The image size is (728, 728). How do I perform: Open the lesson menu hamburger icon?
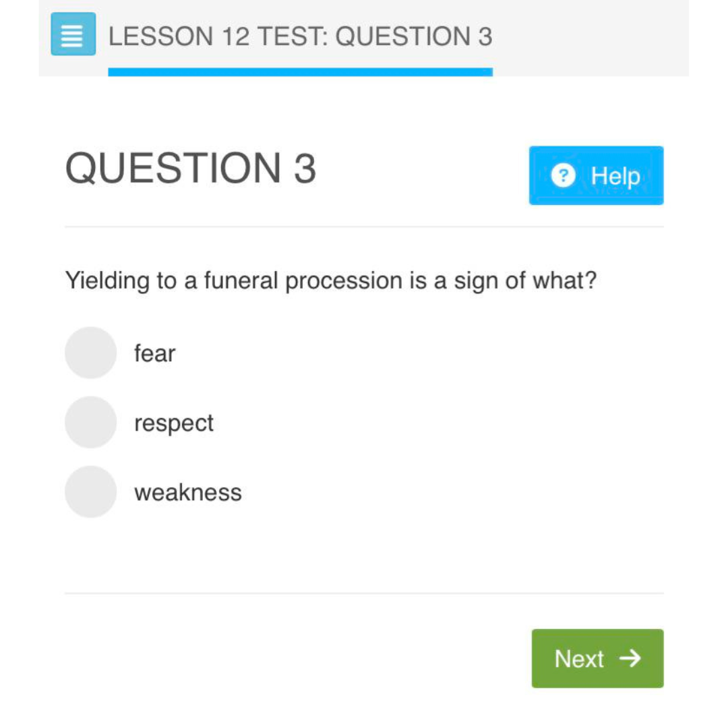click(73, 34)
